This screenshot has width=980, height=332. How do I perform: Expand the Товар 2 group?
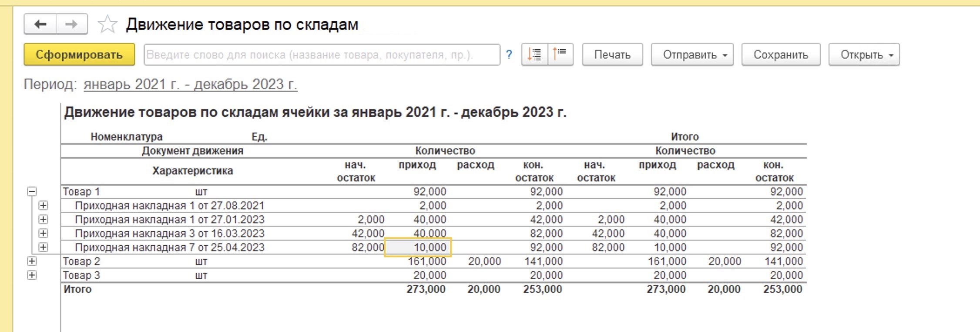pyautogui.click(x=32, y=261)
